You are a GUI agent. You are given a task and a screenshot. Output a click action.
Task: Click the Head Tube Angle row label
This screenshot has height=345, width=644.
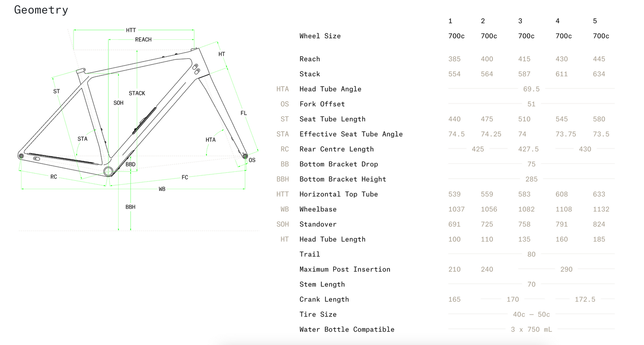tap(330, 89)
